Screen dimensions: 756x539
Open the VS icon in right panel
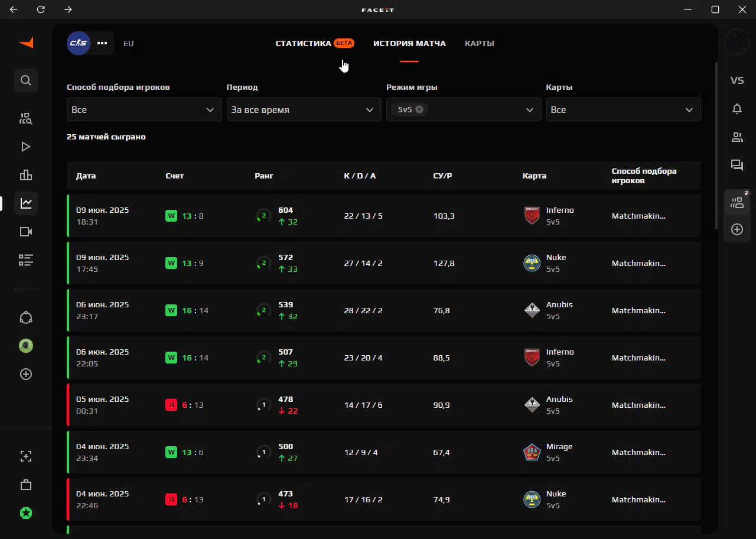click(x=737, y=80)
